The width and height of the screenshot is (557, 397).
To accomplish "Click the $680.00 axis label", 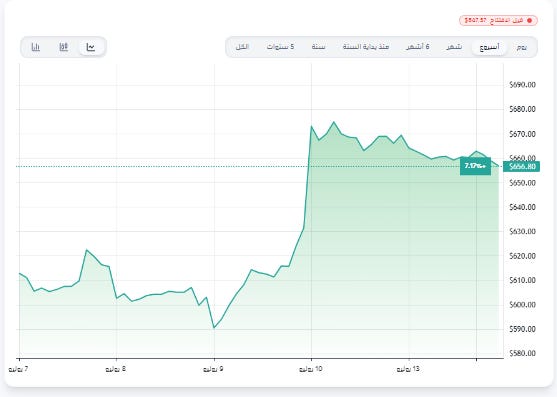I will click(x=522, y=109).
